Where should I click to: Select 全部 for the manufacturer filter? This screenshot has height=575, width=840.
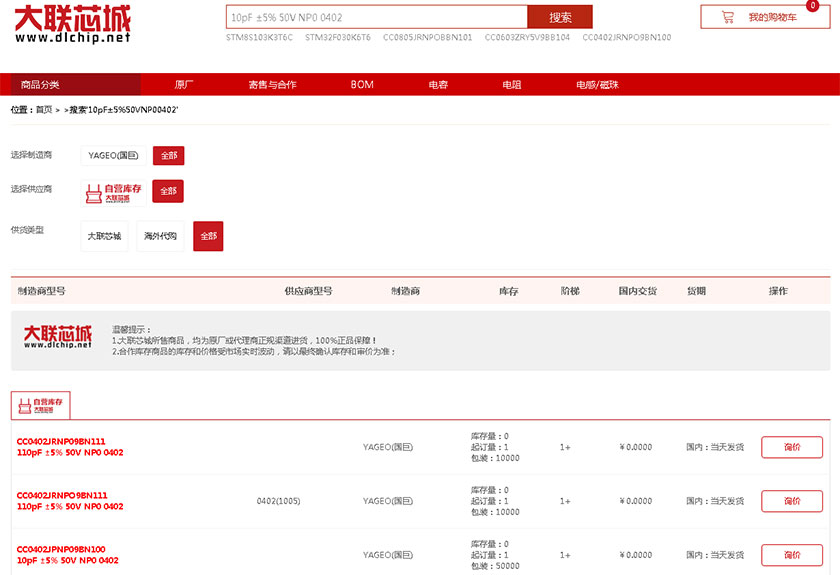click(168, 156)
